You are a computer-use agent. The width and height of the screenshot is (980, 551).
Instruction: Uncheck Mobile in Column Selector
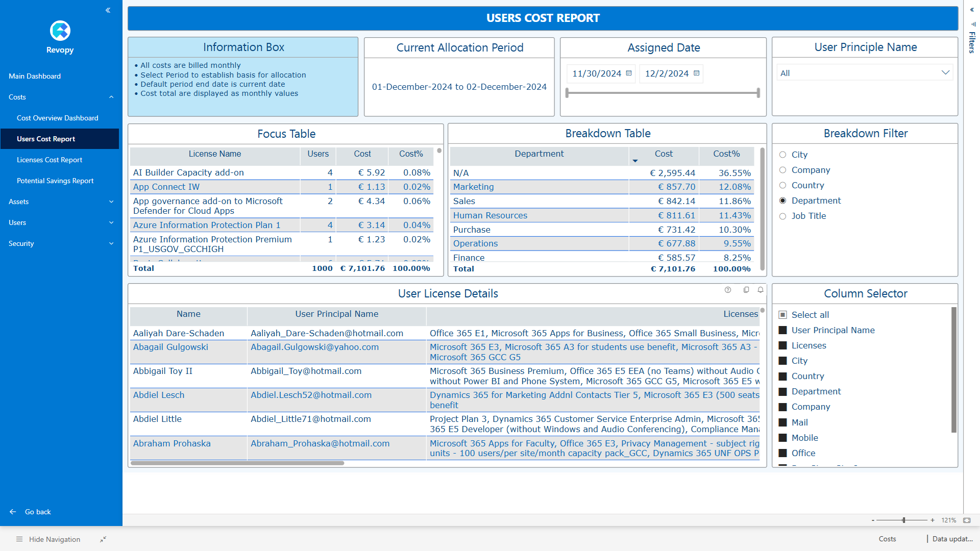[782, 438]
